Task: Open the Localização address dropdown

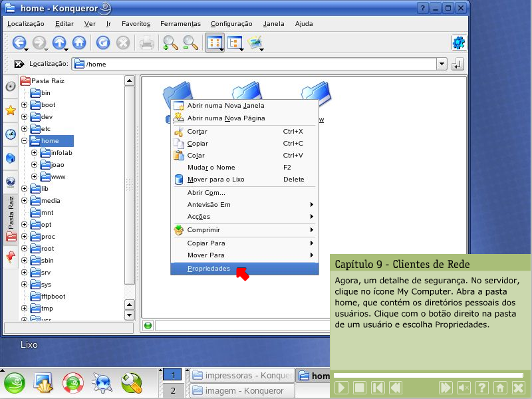Action: [442, 64]
